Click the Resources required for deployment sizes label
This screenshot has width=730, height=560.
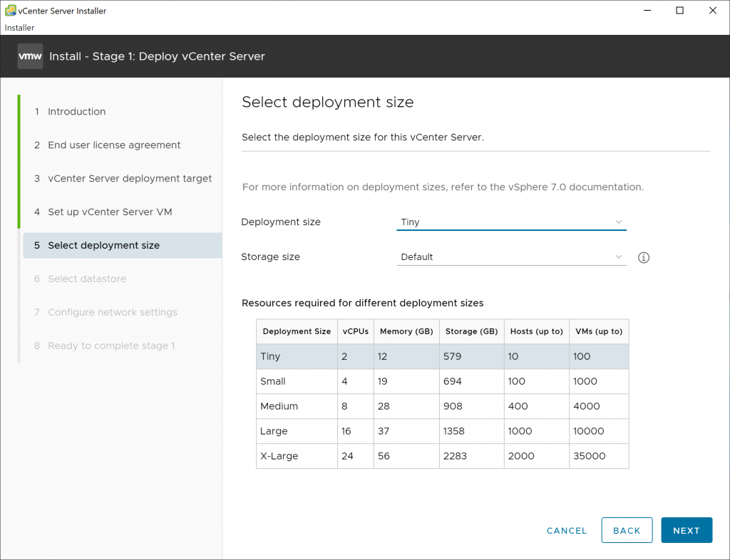pyautogui.click(x=362, y=304)
